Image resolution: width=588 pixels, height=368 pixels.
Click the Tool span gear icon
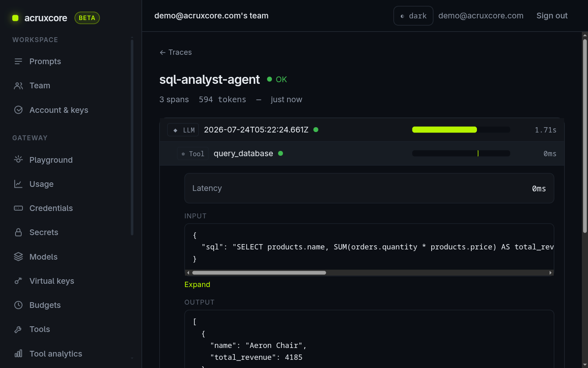point(183,154)
